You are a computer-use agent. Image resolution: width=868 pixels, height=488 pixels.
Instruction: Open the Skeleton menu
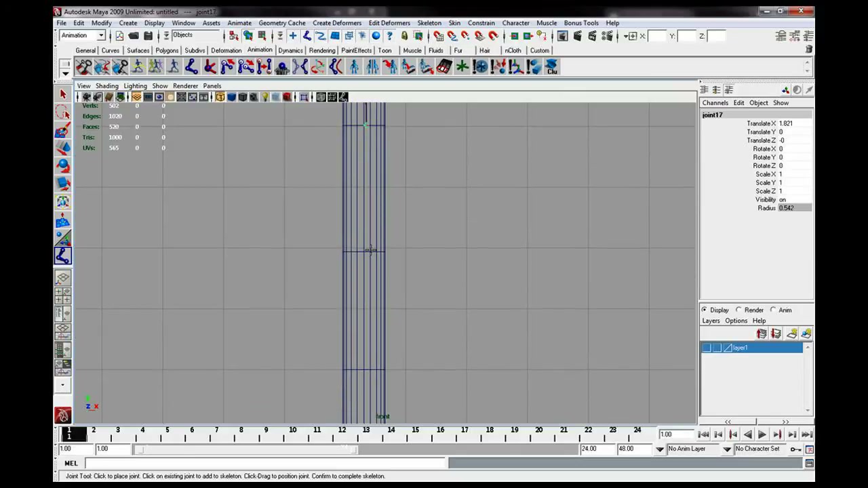point(429,23)
